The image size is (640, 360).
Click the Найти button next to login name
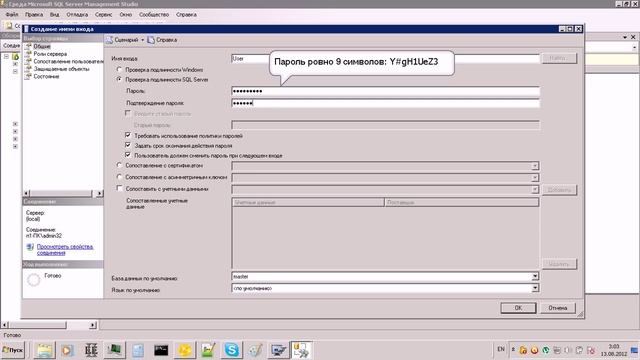(559, 58)
